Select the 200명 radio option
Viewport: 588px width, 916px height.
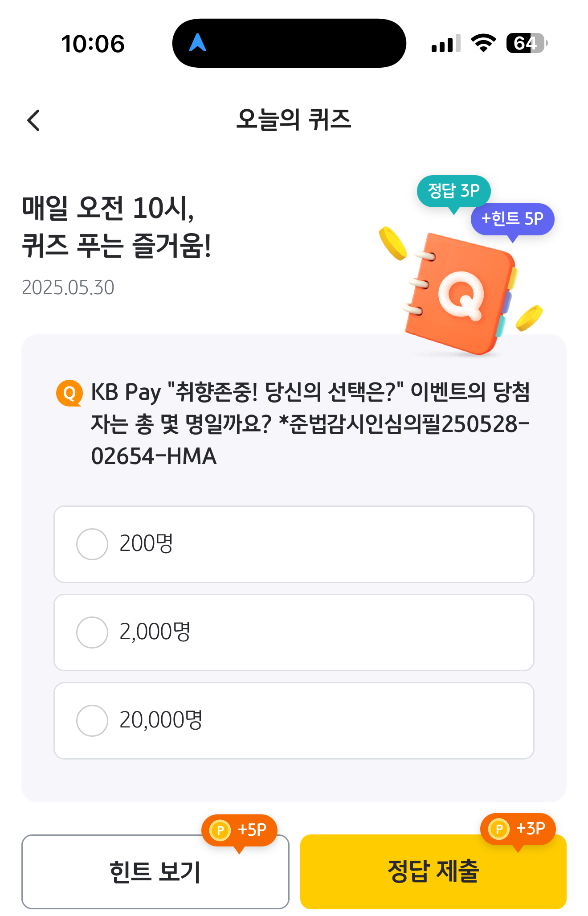click(x=294, y=544)
